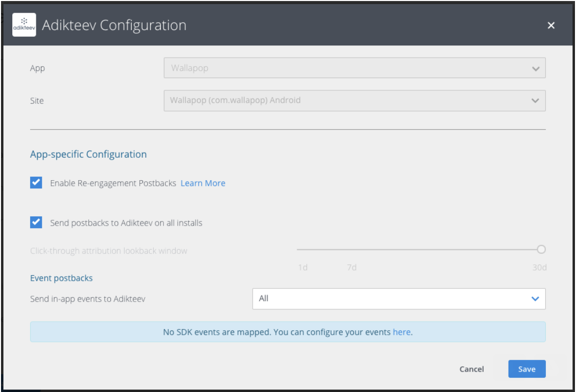The width and height of the screenshot is (577, 392).
Task: Save the Adikteev configuration
Action: pyautogui.click(x=526, y=369)
